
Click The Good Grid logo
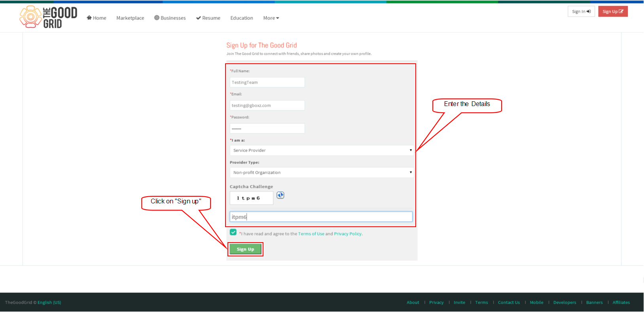(49, 17)
